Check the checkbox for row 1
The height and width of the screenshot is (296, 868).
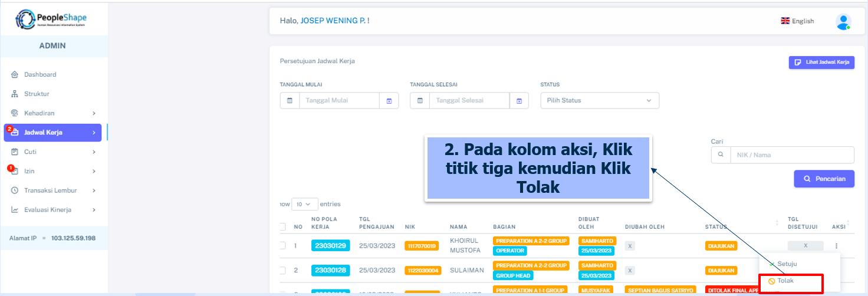(x=282, y=246)
